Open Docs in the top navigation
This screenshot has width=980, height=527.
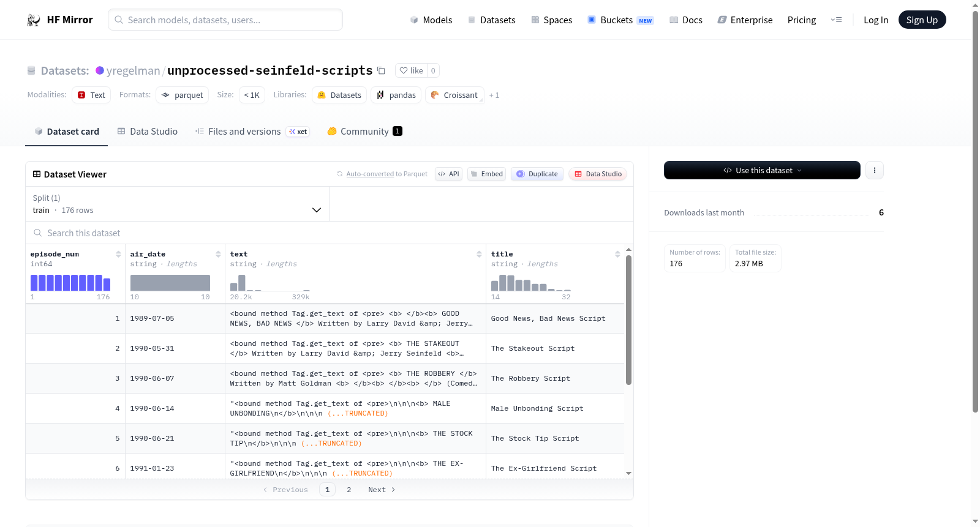click(x=686, y=20)
